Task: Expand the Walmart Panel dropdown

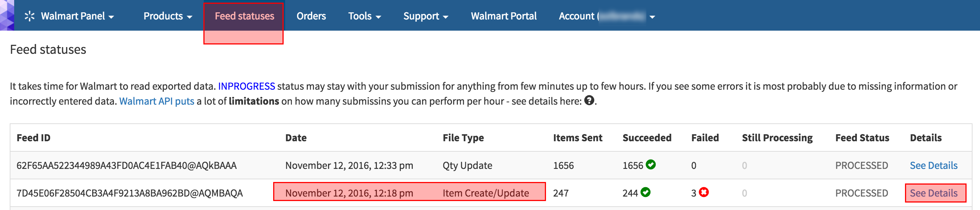Action: 77,16
